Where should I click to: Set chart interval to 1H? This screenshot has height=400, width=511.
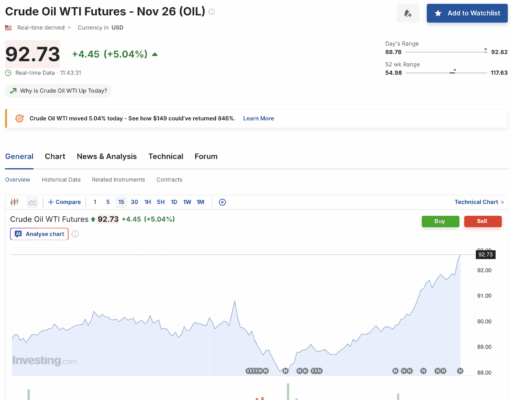(148, 202)
